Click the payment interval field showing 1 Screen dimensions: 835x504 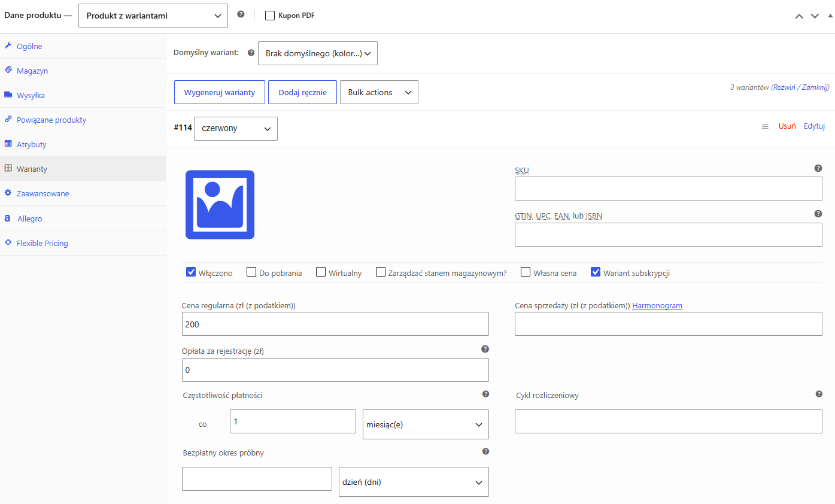click(293, 421)
